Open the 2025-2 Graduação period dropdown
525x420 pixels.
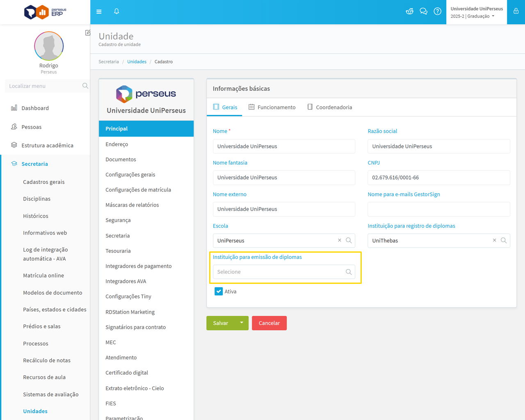click(x=472, y=16)
